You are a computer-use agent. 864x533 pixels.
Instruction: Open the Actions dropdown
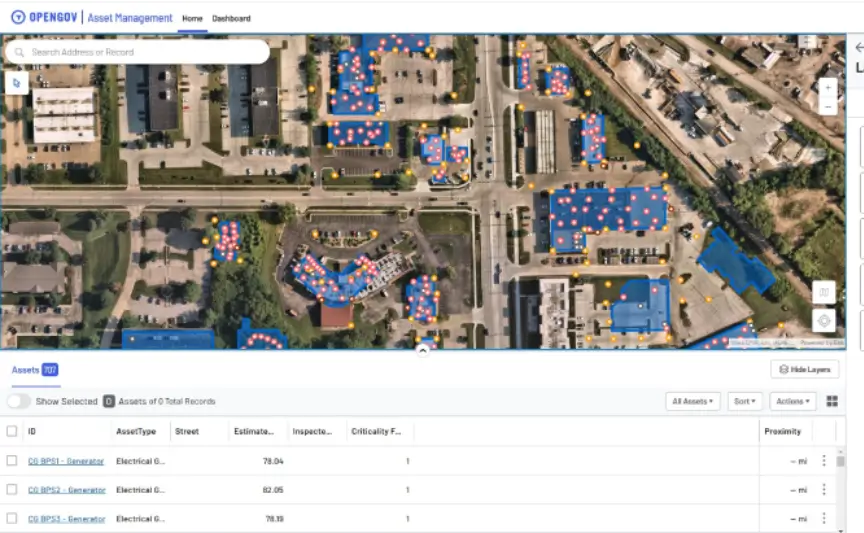[792, 401]
